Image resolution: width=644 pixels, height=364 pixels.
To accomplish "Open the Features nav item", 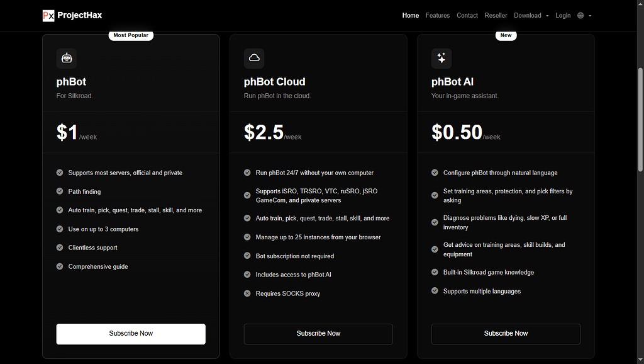I will [438, 16].
